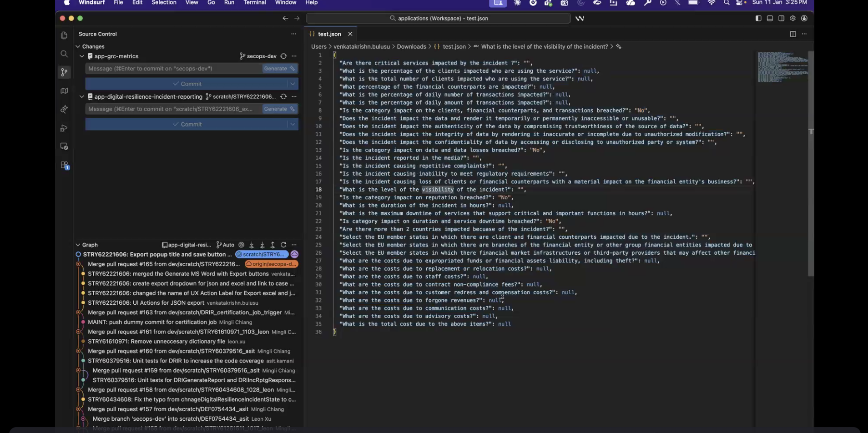The height and width of the screenshot is (433, 868).
Task: Open the account profile icon
Action: pos(804,18)
